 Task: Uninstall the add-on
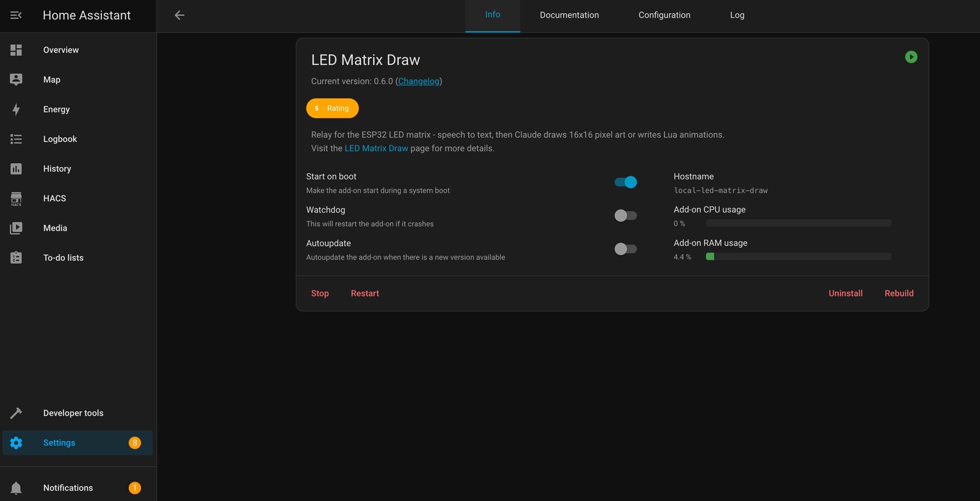(x=846, y=294)
